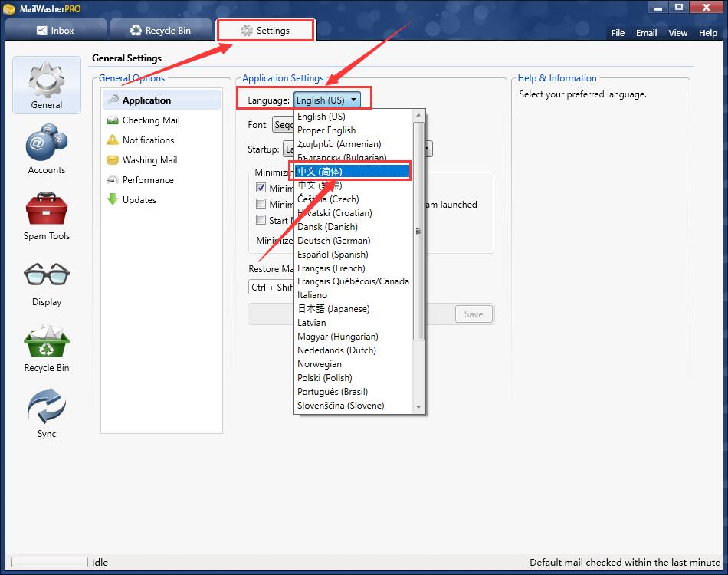The image size is (728, 575).
Task: Choose 中文 (简体) language option
Action: click(353, 172)
